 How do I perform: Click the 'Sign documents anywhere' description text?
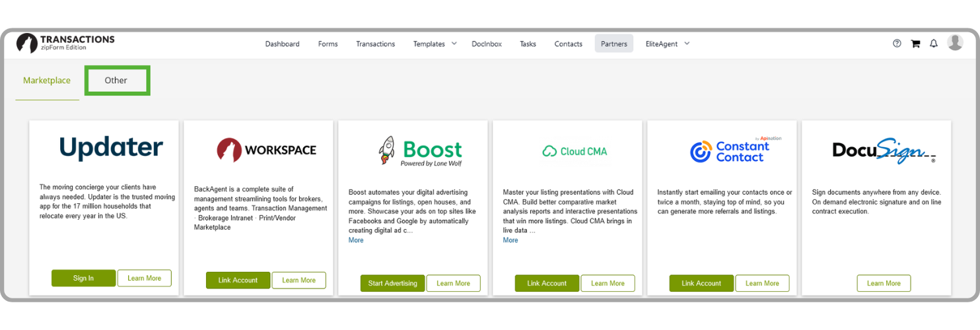point(876,202)
